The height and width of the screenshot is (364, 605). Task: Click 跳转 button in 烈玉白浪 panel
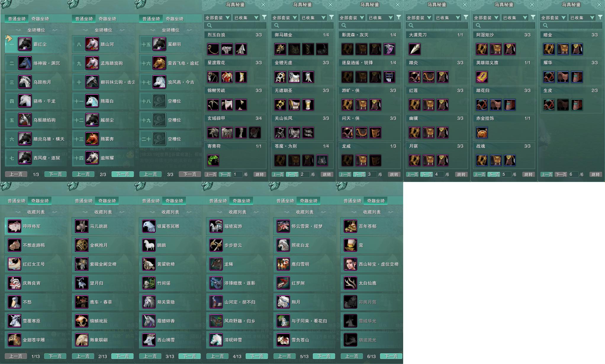pos(260,175)
